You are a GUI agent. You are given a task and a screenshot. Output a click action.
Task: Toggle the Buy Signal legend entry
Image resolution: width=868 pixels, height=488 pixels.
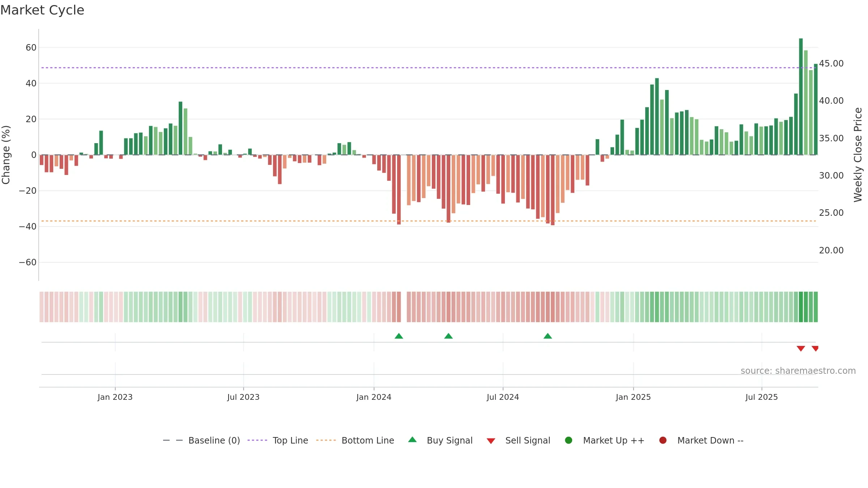pyautogui.click(x=440, y=440)
